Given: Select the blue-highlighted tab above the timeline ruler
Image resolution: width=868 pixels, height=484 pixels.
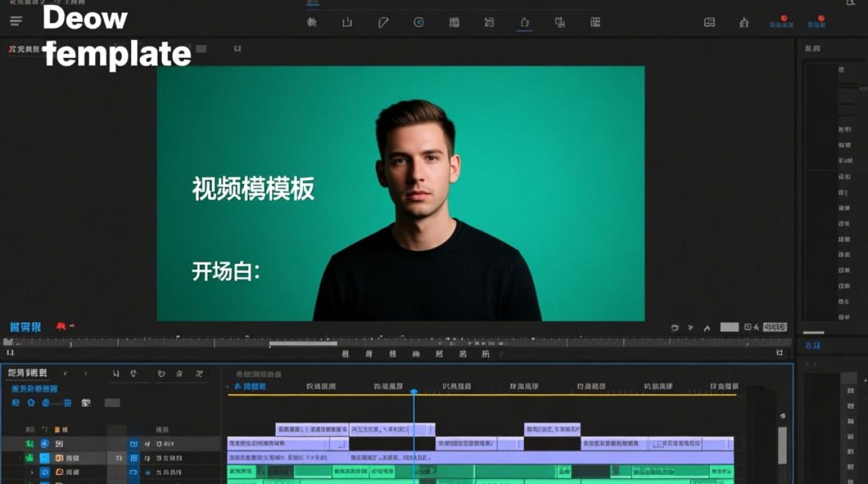Looking at the screenshot, I should click(250, 386).
